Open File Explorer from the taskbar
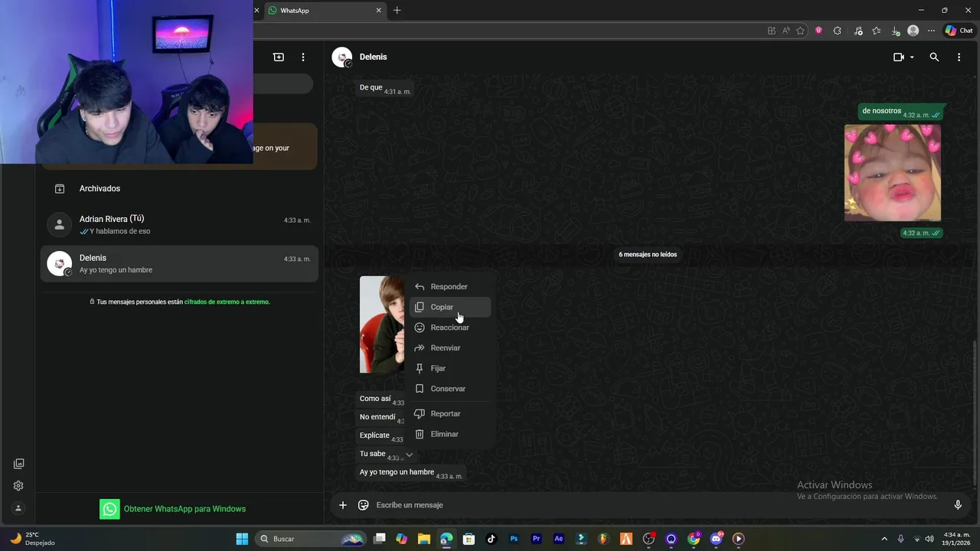 tap(423, 539)
